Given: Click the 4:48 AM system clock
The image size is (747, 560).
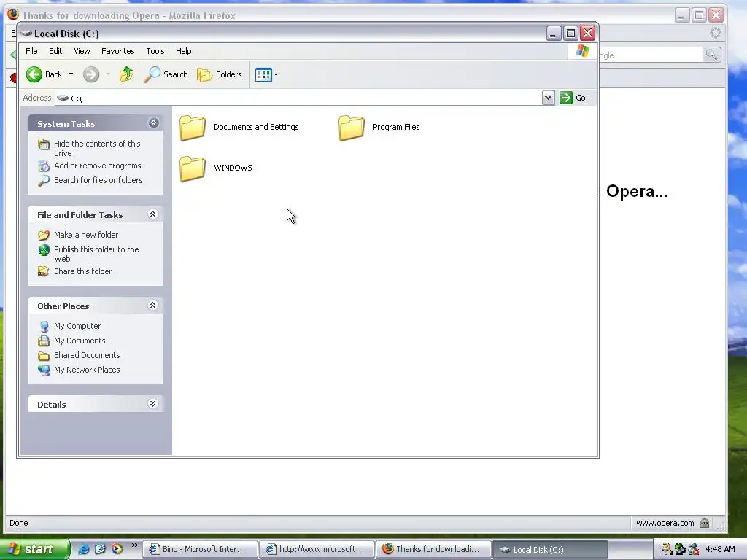Looking at the screenshot, I should tap(720, 550).
